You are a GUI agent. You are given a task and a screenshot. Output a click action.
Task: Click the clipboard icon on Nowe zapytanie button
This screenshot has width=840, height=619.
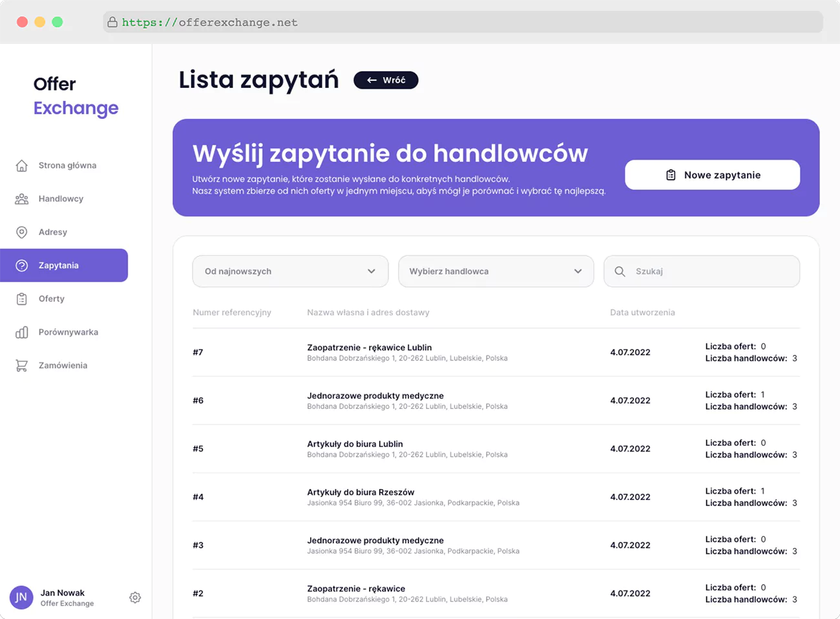[x=671, y=174]
